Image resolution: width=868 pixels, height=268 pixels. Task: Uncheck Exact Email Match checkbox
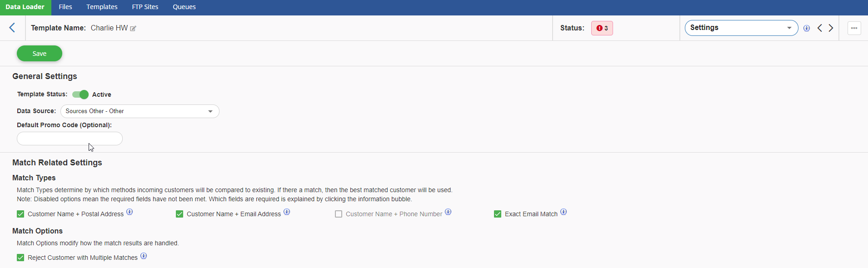point(498,214)
